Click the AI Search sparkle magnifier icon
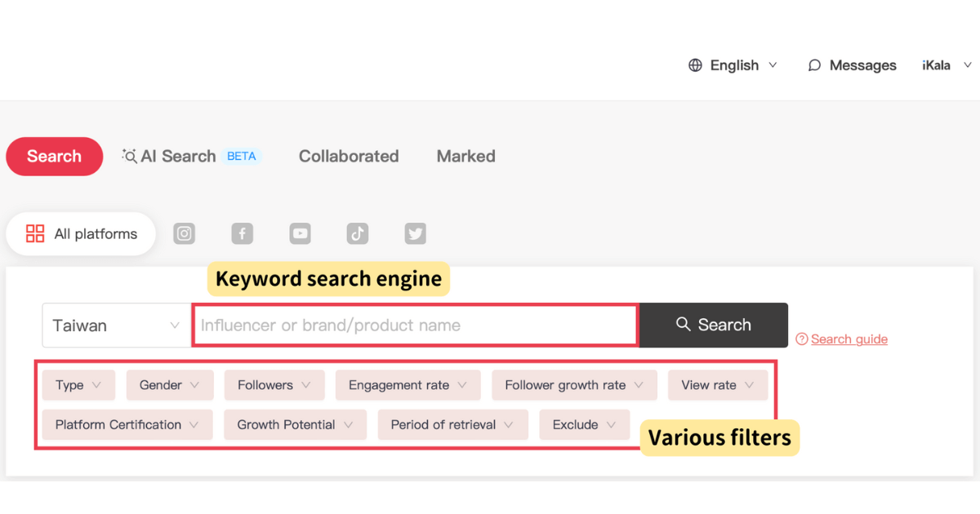The height and width of the screenshot is (514, 980). pyautogui.click(x=129, y=156)
